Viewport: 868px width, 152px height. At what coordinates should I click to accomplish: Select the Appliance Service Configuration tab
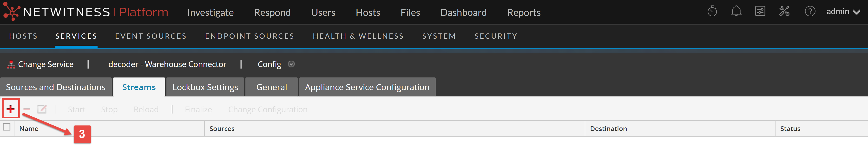tap(367, 87)
